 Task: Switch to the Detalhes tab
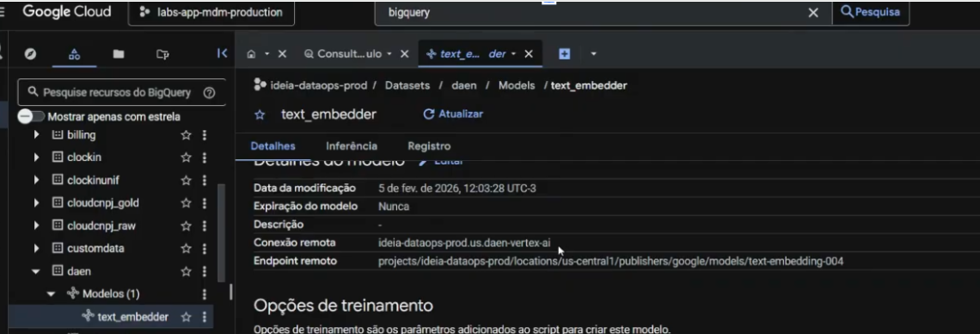coord(273,146)
